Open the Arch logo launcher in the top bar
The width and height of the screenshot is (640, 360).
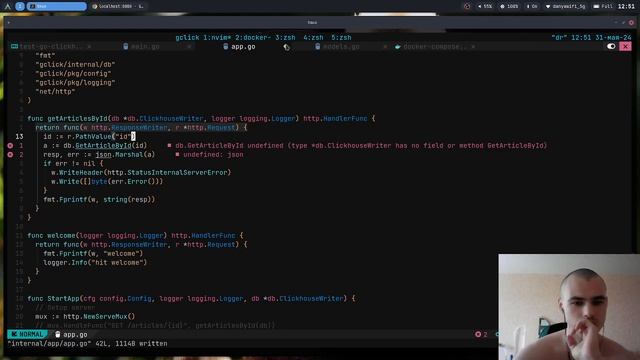(7, 6)
